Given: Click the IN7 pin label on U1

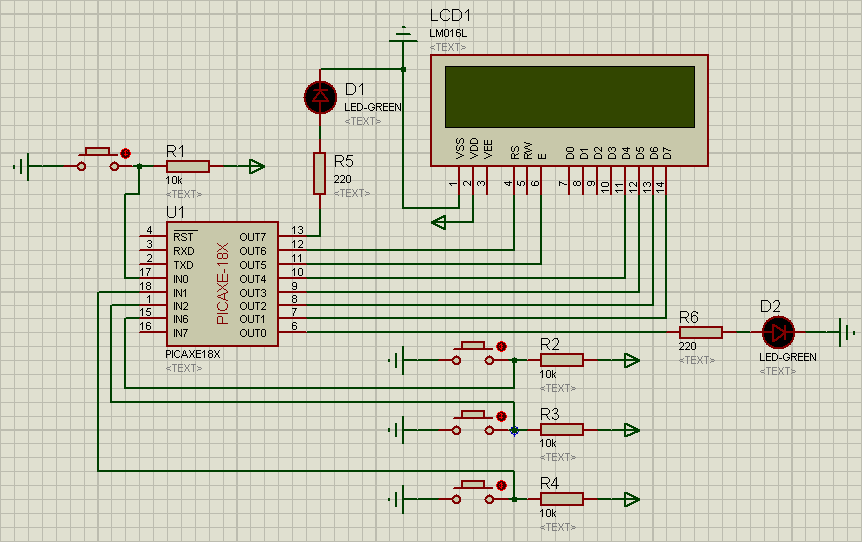Looking at the screenshot, I should pos(180,333).
